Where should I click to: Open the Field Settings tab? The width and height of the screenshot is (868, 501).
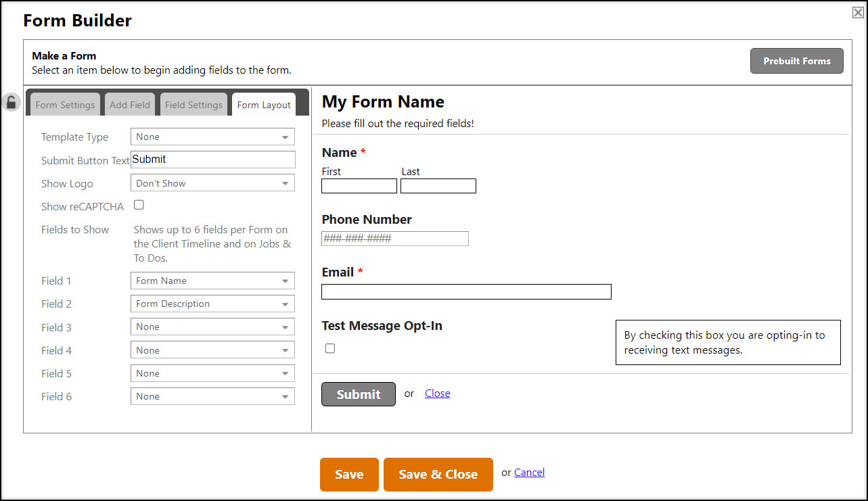[193, 104]
